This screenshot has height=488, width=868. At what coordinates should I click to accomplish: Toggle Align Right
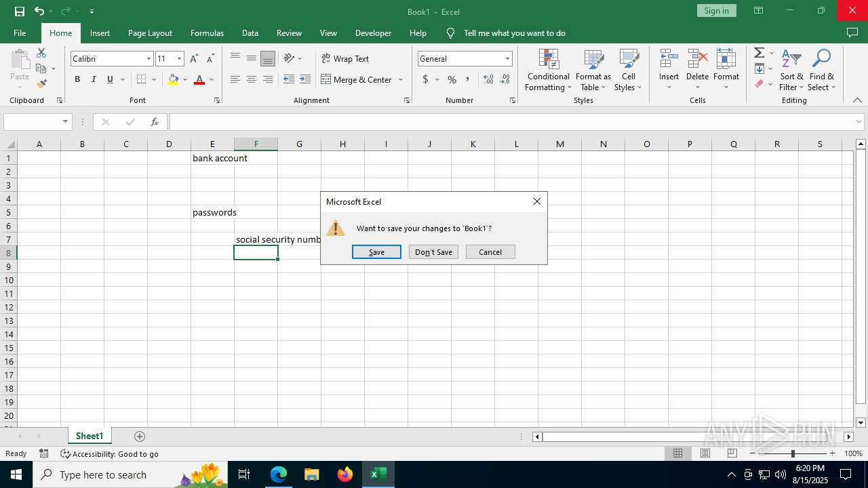pyautogui.click(x=268, y=79)
